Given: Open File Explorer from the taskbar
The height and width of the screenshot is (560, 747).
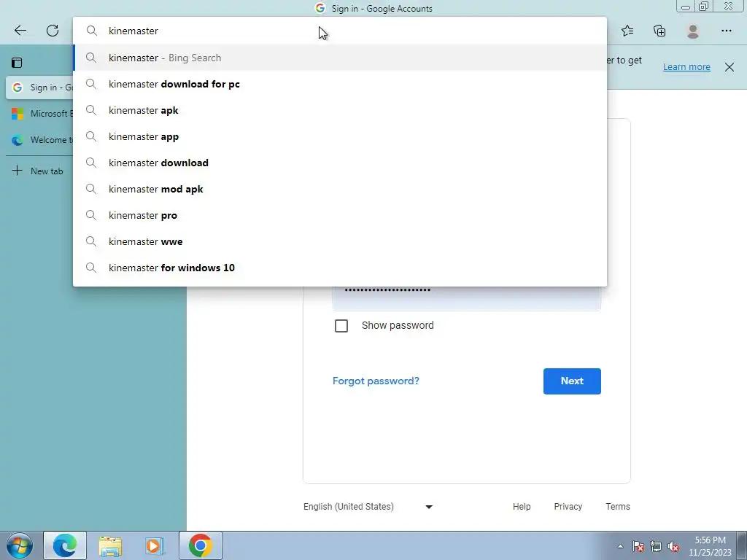Looking at the screenshot, I should pyautogui.click(x=110, y=545).
